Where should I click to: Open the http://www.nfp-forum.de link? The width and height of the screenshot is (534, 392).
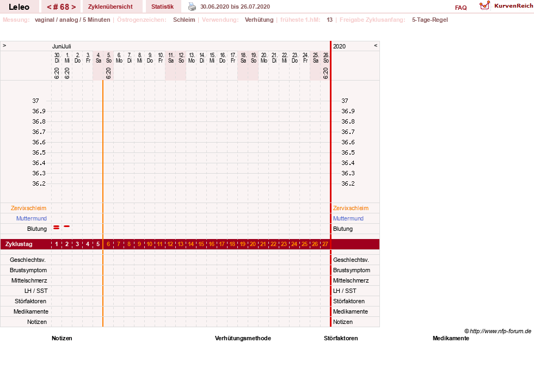point(500,331)
